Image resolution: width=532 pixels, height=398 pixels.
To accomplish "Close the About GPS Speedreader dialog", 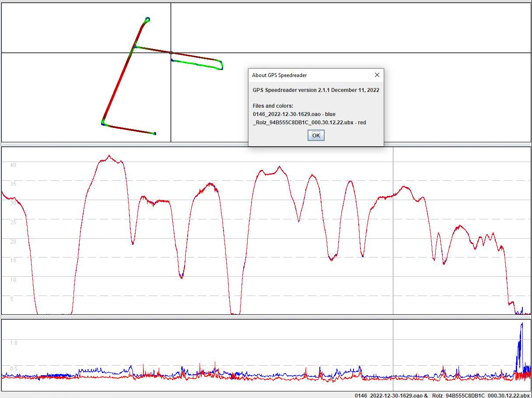I will coord(377,75).
